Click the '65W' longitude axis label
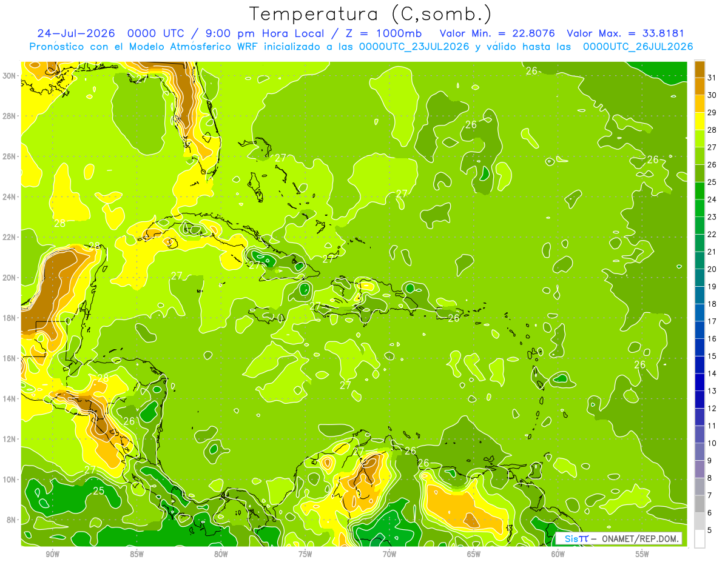The image size is (728, 562). tap(474, 554)
